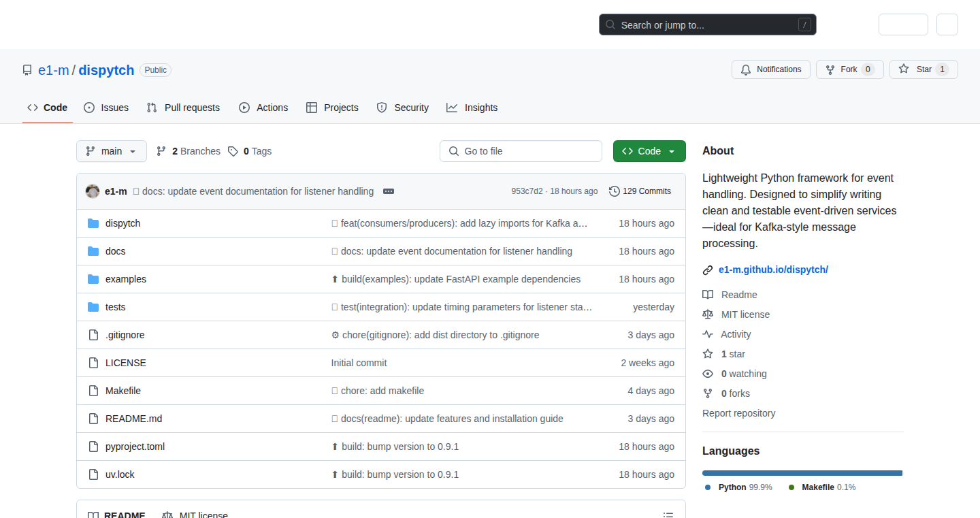Open the dispytch repository name link

point(107,70)
